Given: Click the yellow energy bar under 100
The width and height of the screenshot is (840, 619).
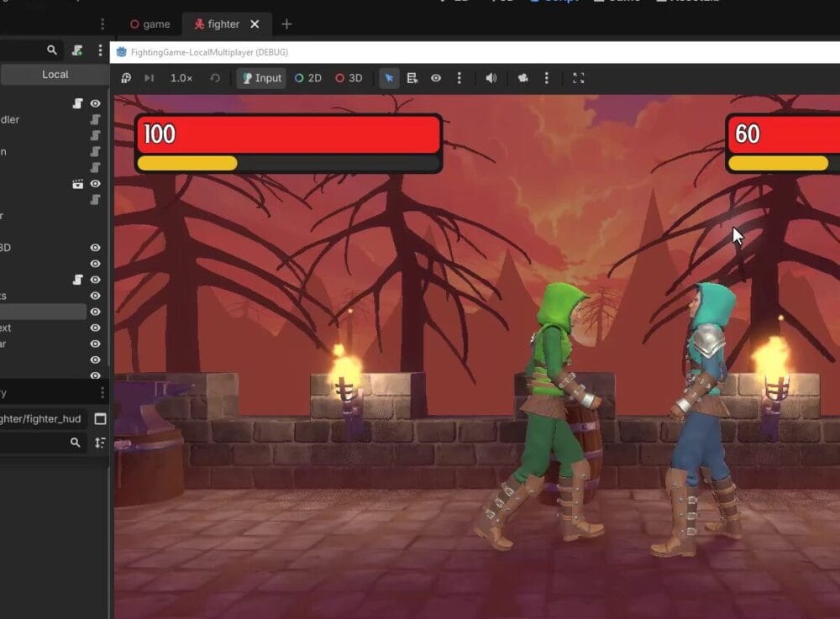Looking at the screenshot, I should point(187,163).
